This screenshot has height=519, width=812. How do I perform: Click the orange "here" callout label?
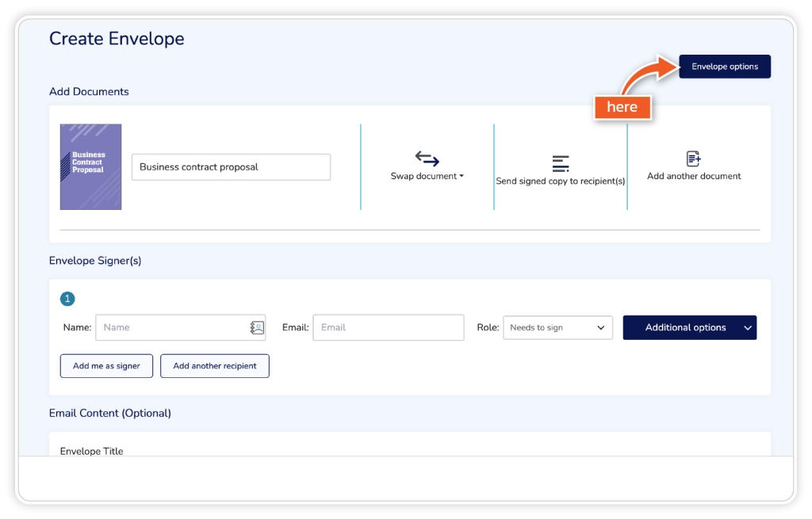pos(622,107)
